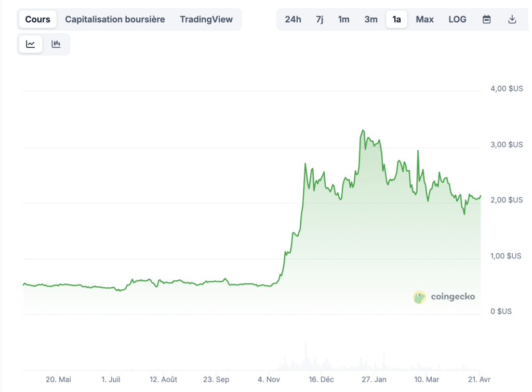Click the 10. Mar date label

click(427, 380)
